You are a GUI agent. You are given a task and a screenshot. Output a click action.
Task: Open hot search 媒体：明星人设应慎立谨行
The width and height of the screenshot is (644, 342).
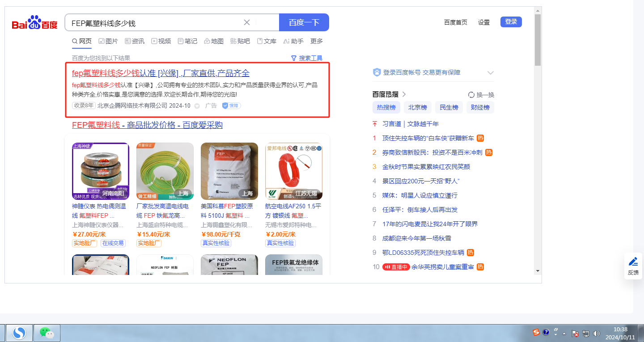click(x=420, y=195)
